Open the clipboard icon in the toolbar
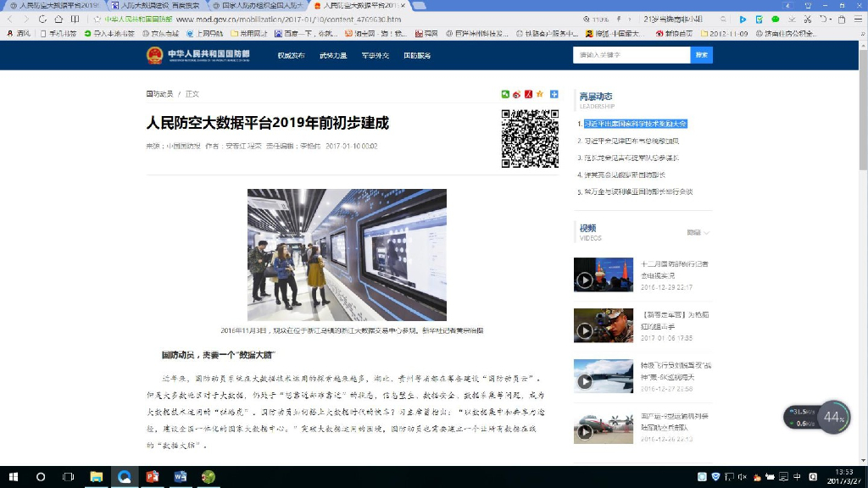Screen dimensions: 868x488 click(842, 19)
